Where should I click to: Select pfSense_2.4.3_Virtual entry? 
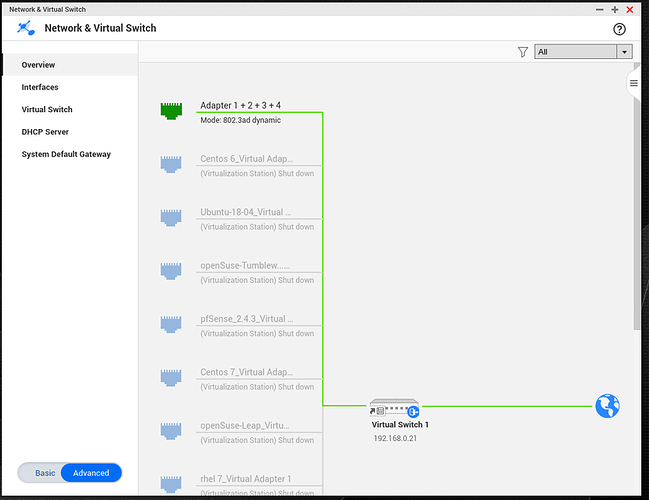247,319
